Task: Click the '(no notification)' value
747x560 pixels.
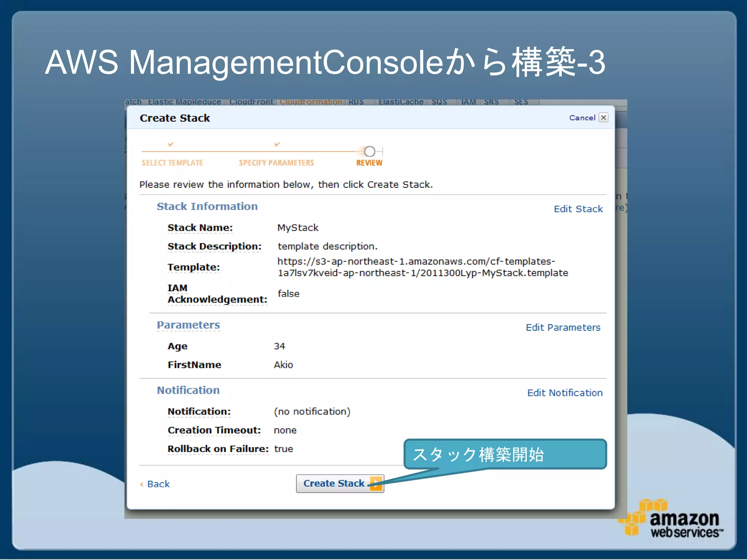Action: [312, 412]
